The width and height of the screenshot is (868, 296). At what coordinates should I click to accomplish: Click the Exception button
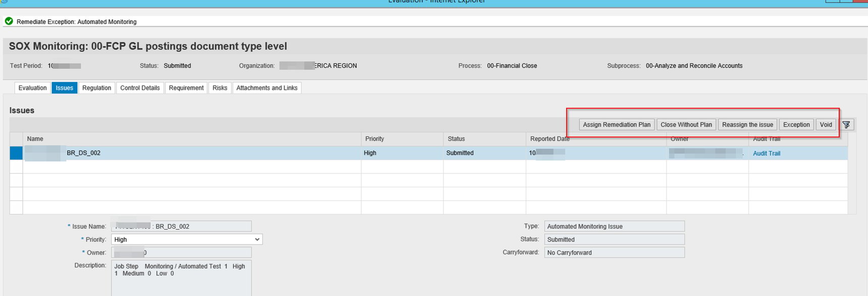click(x=796, y=125)
